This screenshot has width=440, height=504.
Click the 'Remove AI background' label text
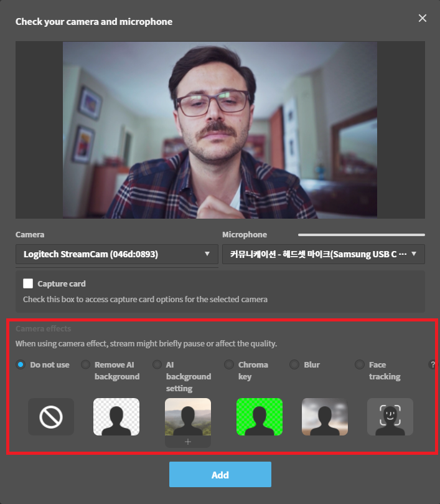(x=117, y=371)
